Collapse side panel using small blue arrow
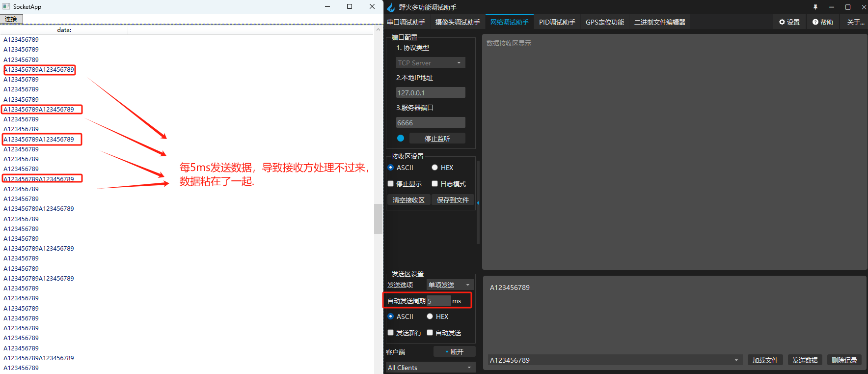 (478, 202)
